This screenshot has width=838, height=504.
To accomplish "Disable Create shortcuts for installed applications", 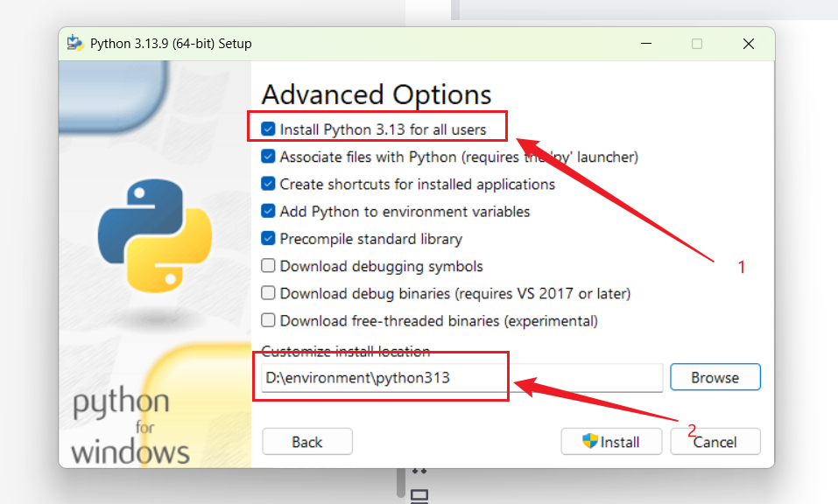I will tap(268, 184).
